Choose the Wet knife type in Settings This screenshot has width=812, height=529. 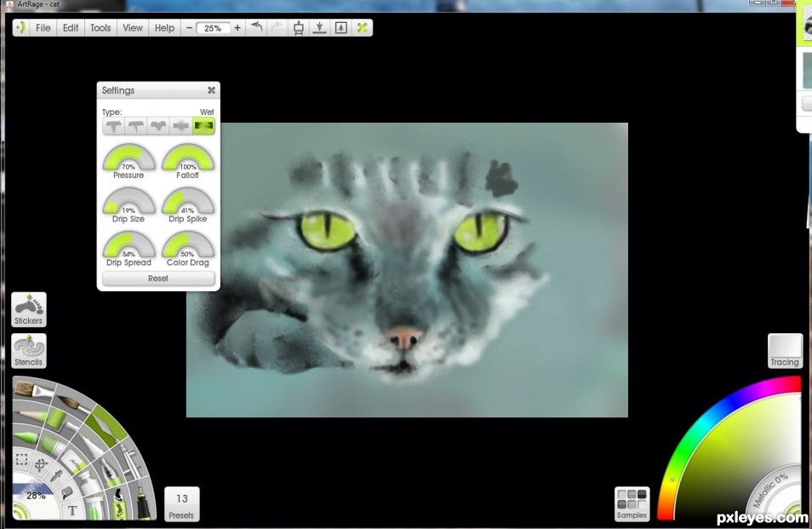pos(203,126)
